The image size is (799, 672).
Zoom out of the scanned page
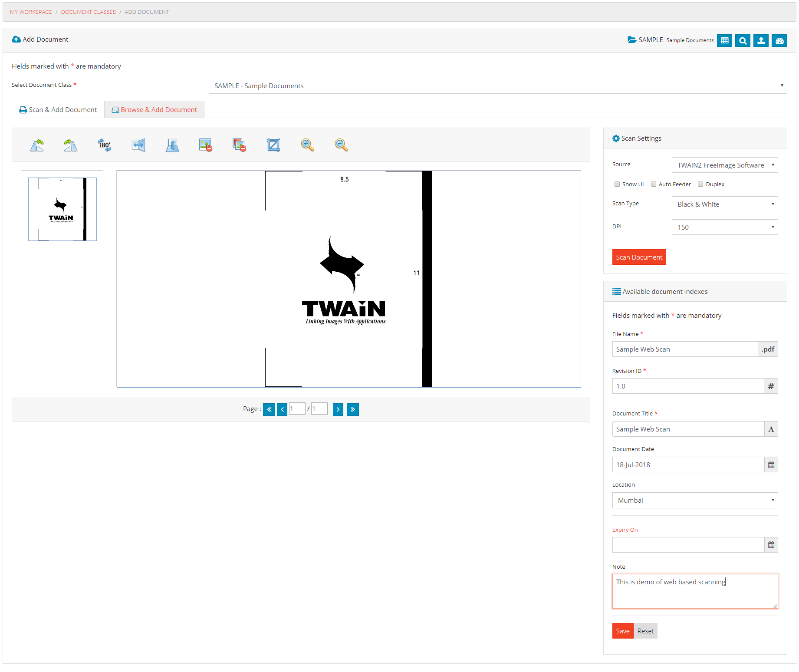341,145
